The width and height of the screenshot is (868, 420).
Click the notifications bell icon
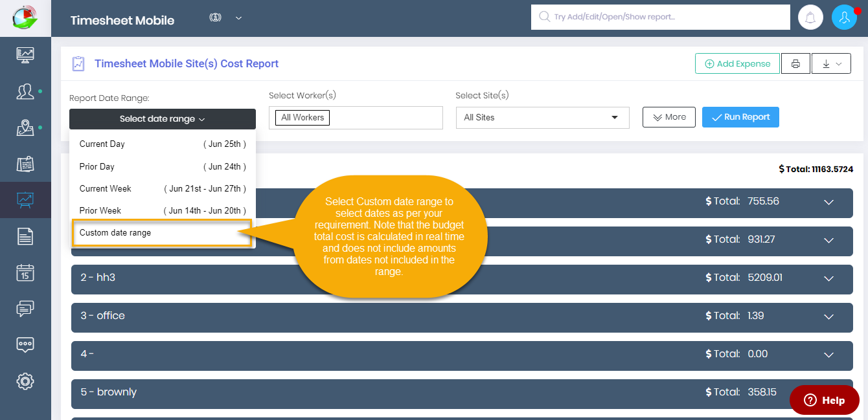pos(810,17)
